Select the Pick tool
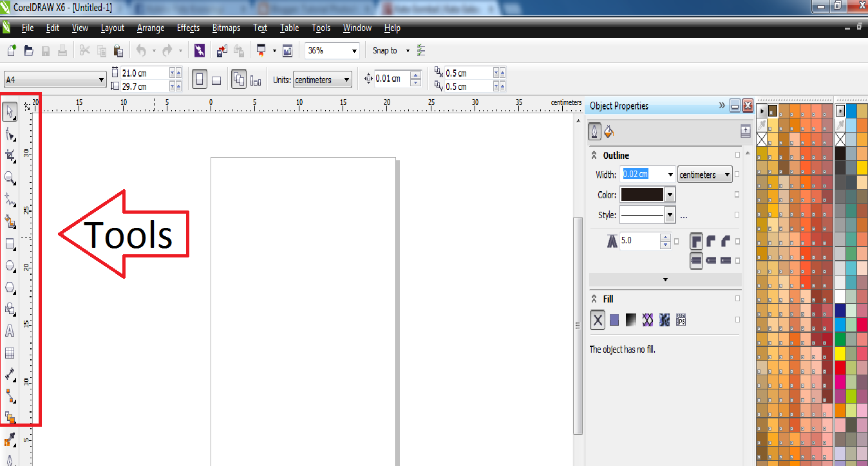The width and height of the screenshot is (868, 466). 10,112
